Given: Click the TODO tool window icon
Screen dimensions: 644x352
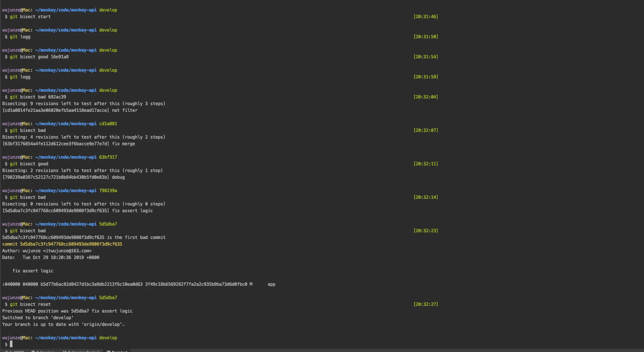Looking at the screenshot, I should [6, 351].
